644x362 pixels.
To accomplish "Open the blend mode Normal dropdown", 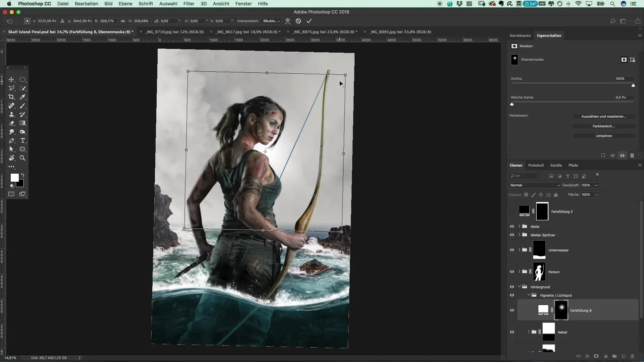I will tap(535, 185).
